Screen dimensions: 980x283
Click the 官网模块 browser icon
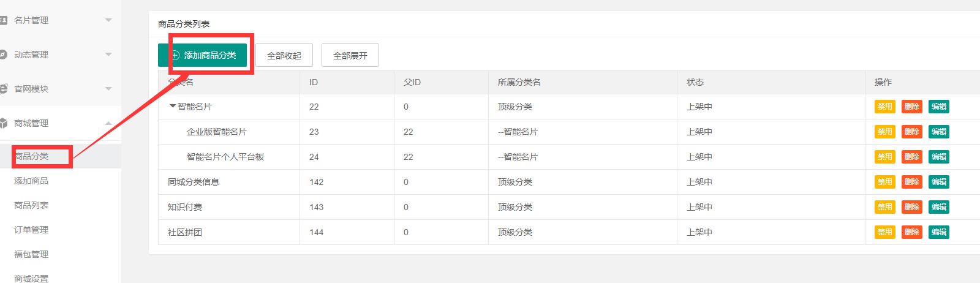[x=3, y=89]
